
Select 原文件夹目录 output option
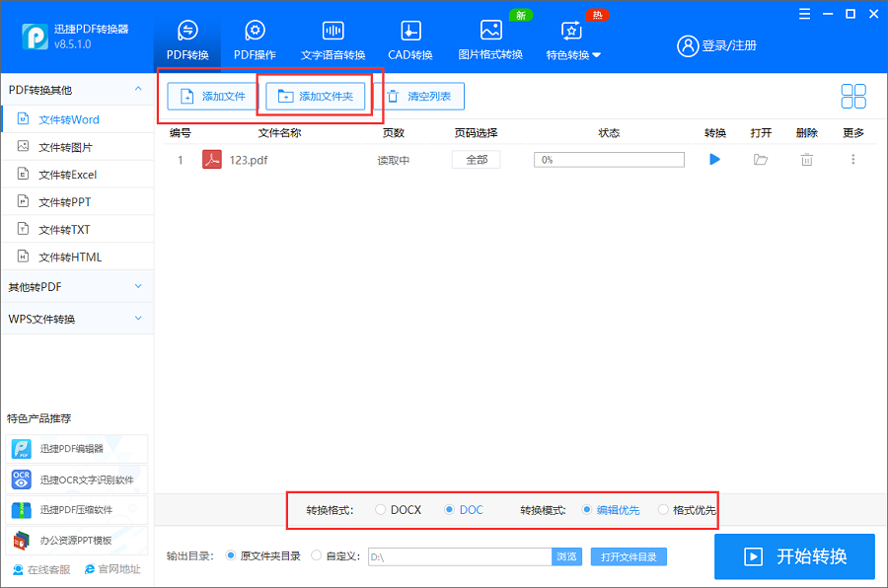(x=231, y=555)
